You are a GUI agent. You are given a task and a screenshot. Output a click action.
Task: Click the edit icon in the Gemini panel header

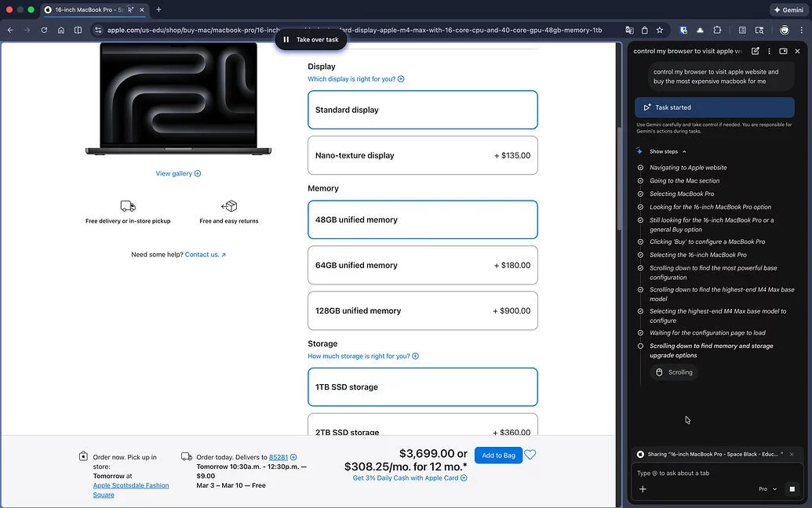[755, 51]
